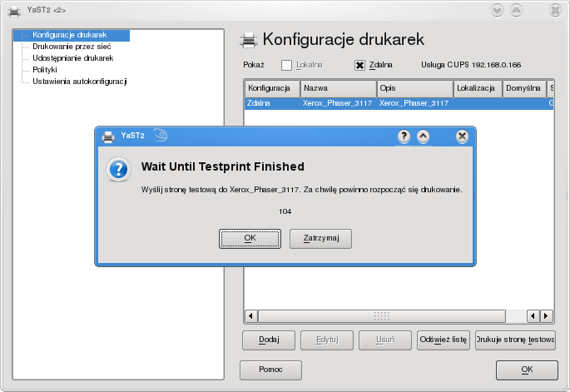The width and height of the screenshot is (570, 392).
Task: Open Udostępnianie drukarek in the sidebar
Action: [x=72, y=58]
